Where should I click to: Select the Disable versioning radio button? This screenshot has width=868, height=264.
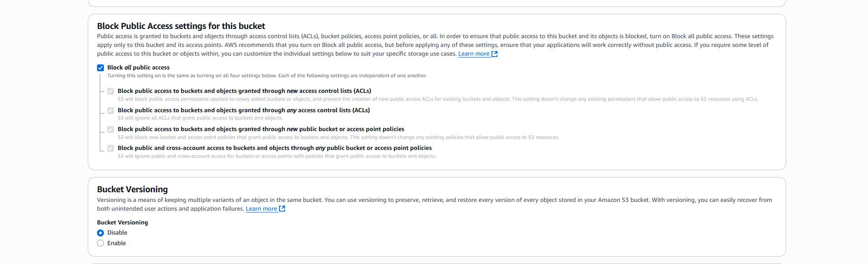pos(101,233)
